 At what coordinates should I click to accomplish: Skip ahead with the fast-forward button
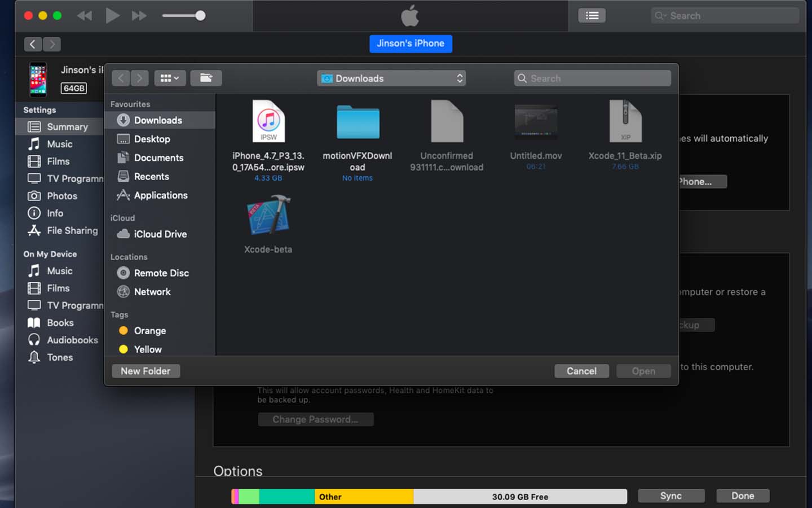(x=139, y=16)
